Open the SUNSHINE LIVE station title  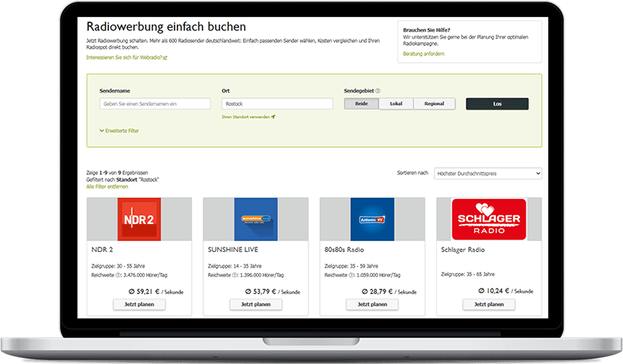233,250
